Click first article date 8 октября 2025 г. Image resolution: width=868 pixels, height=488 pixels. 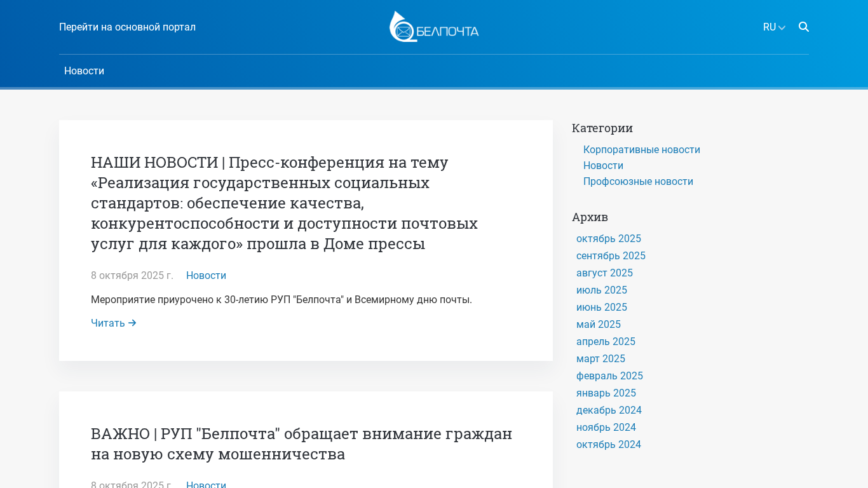point(132,275)
